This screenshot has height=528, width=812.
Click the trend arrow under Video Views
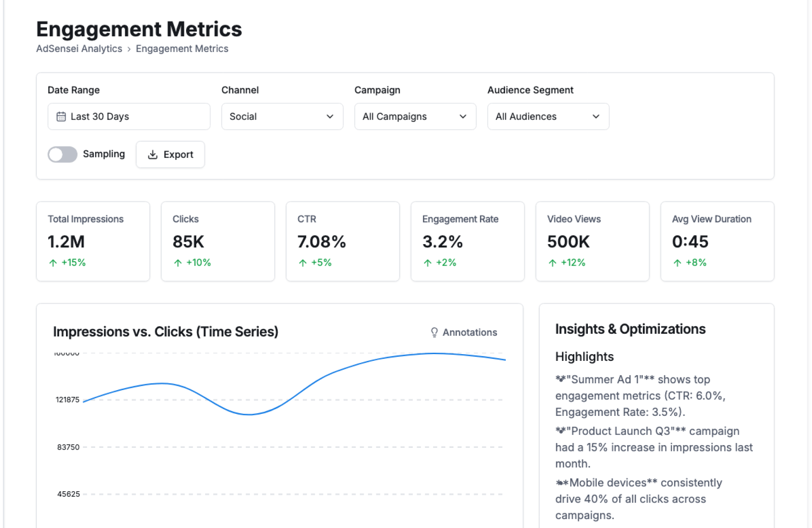pos(552,263)
